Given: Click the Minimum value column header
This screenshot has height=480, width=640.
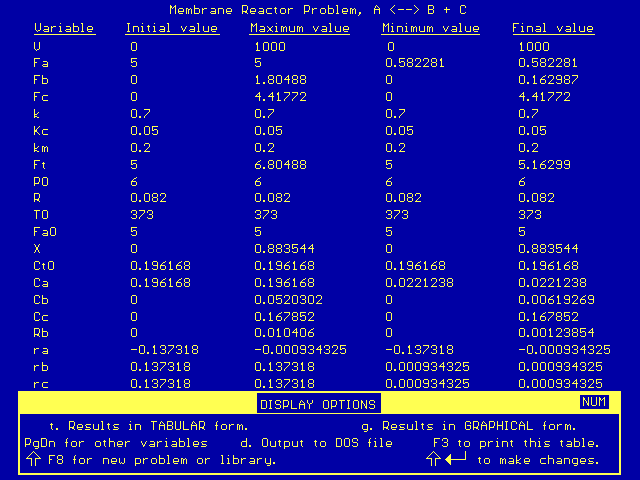Looking at the screenshot, I should 431,28.
